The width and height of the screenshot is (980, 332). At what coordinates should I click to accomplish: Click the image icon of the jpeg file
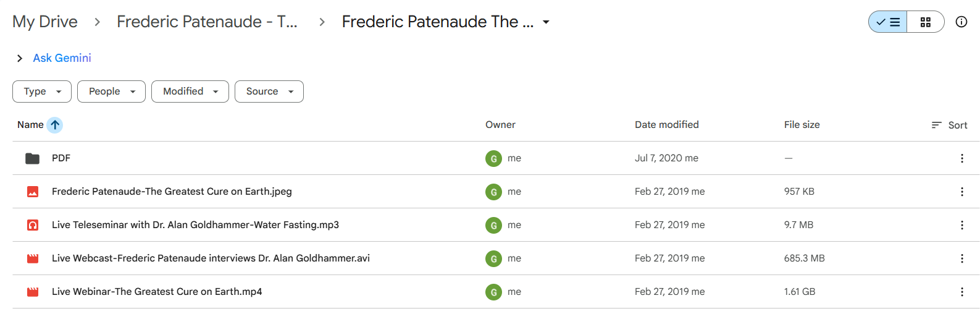point(33,192)
